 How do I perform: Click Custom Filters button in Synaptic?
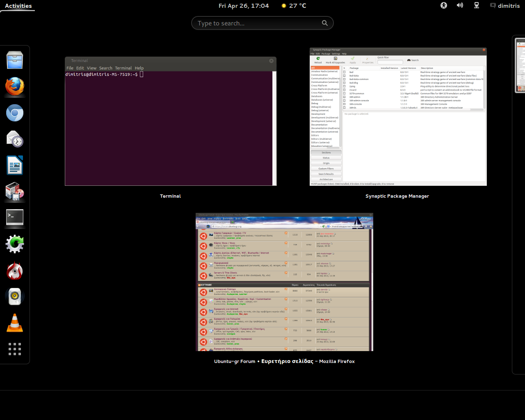(326, 169)
